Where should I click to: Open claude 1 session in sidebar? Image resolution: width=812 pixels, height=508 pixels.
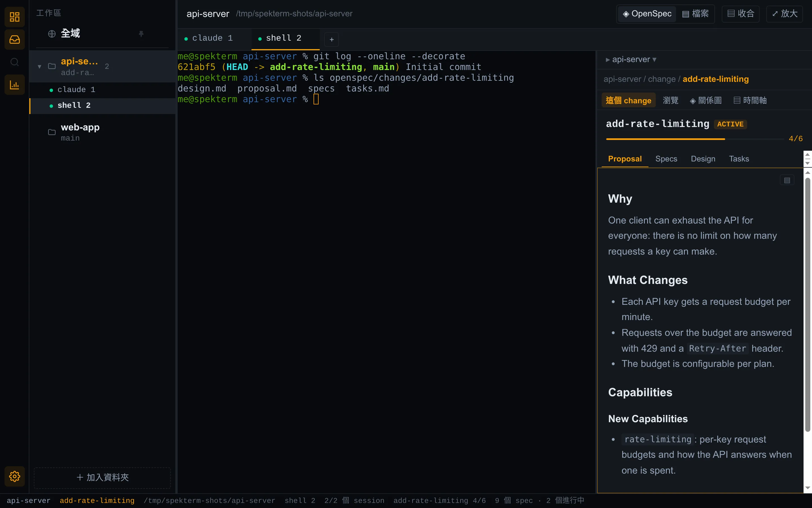(x=103, y=90)
